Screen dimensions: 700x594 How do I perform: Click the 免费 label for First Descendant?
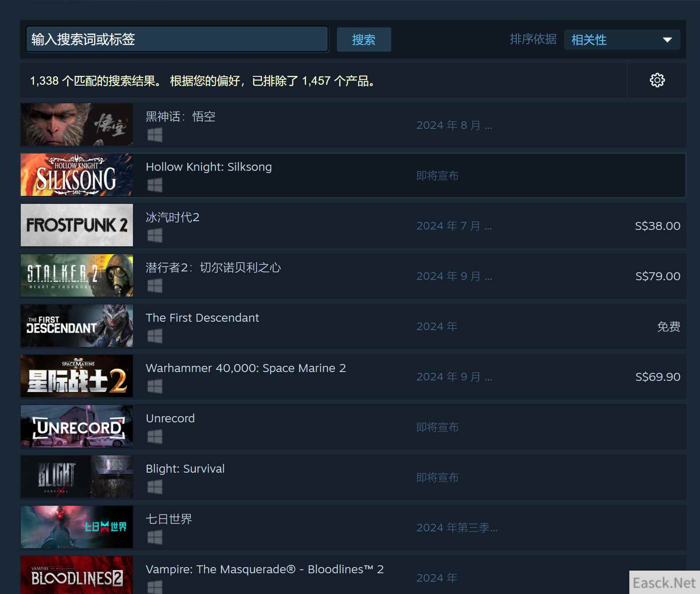click(668, 327)
